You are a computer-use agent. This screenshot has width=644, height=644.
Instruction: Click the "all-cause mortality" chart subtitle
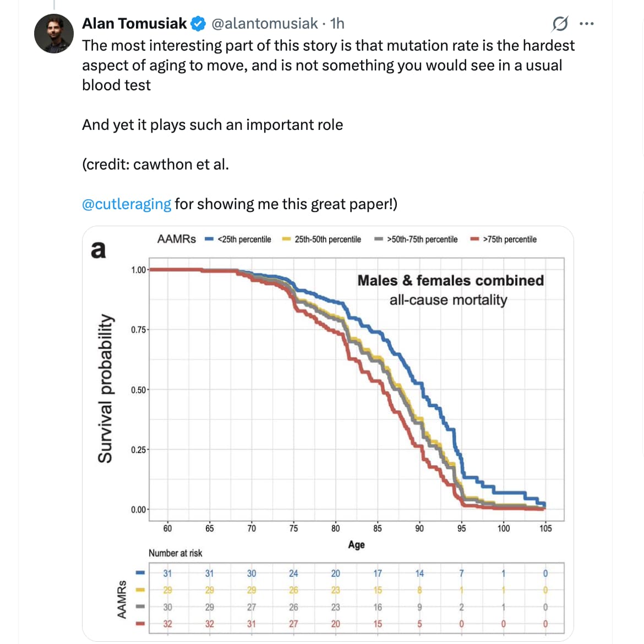coord(448,300)
